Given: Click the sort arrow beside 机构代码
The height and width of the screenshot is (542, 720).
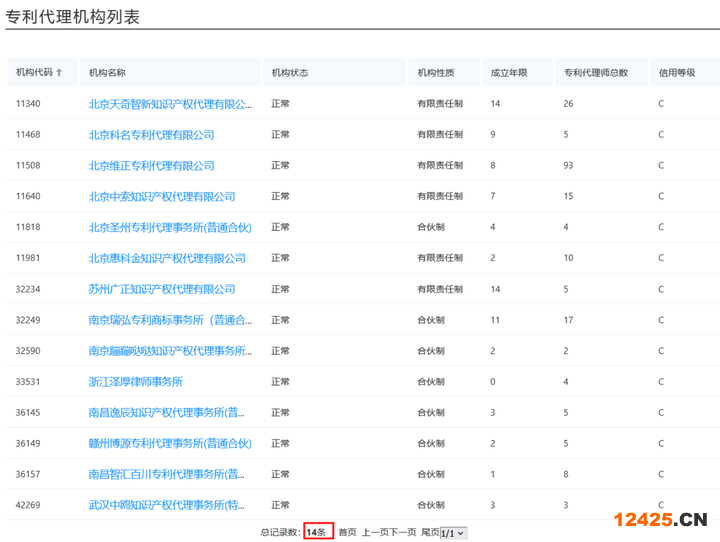Looking at the screenshot, I should pyautogui.click(x=59, y=73).
